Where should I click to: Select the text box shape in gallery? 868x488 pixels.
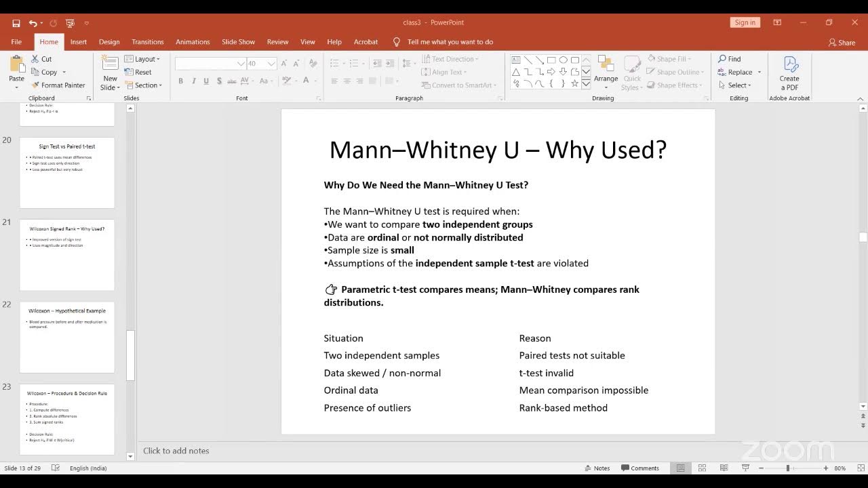tap(516, 60)
